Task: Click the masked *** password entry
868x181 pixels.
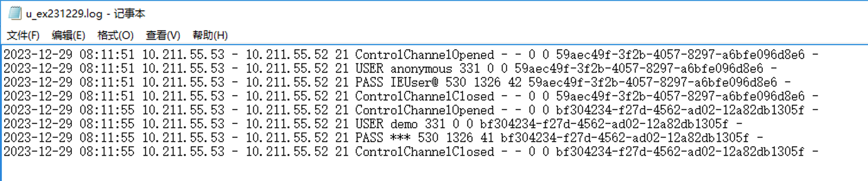Action: pyautogui.click(x=400, y=138)
